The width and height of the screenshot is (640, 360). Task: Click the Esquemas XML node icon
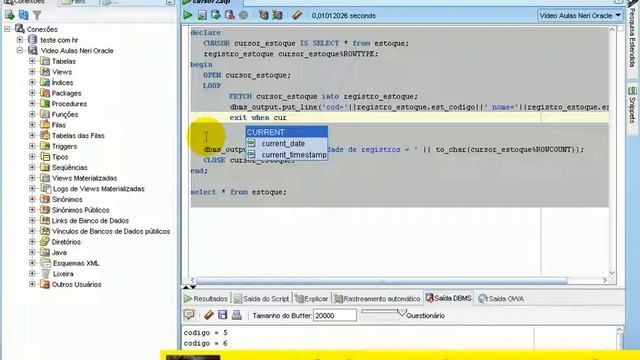click(x=45, y=263)
